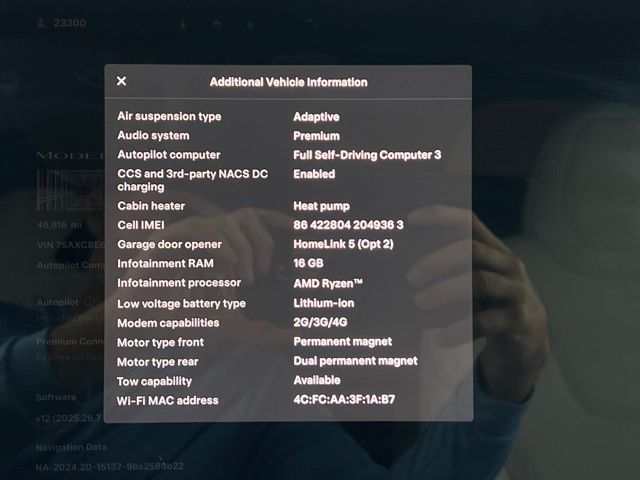
Task: Select the Dual permanent magnet value
Action: click(355, 361)
